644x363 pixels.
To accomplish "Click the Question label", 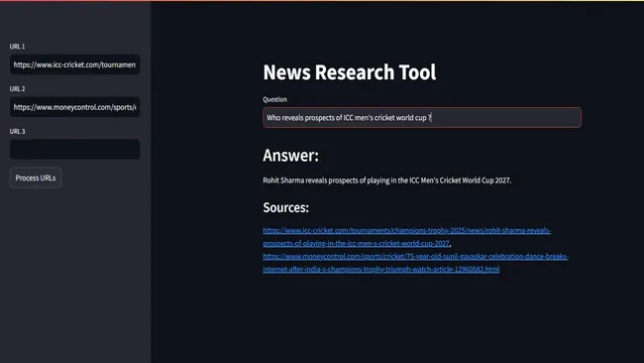I will [274, 99].
